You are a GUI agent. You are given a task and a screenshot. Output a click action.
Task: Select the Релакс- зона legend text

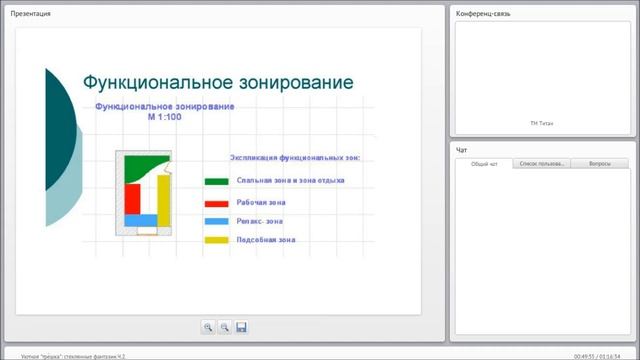pos(260,221)
